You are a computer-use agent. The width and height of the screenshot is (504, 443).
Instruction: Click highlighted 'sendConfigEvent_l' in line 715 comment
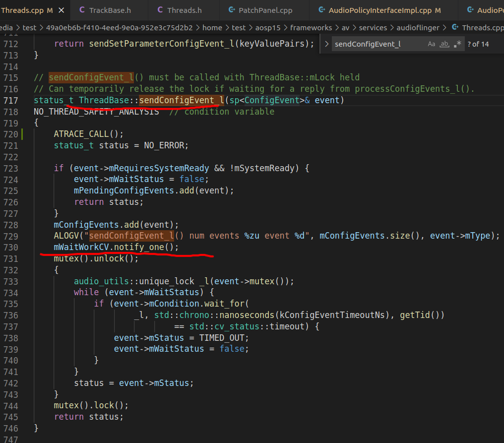[91, 77]
